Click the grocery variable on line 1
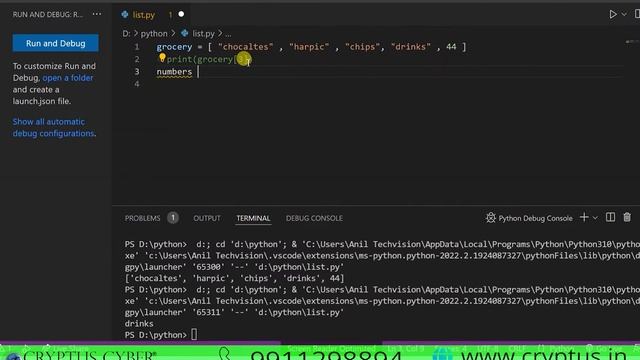 tap(174, 47)
